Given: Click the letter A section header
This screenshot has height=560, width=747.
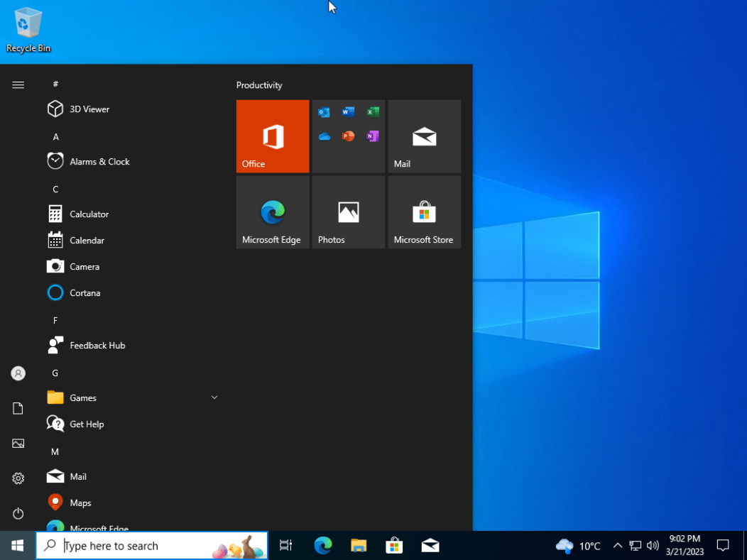Looking at the screenshot, I should click(55, 137).
